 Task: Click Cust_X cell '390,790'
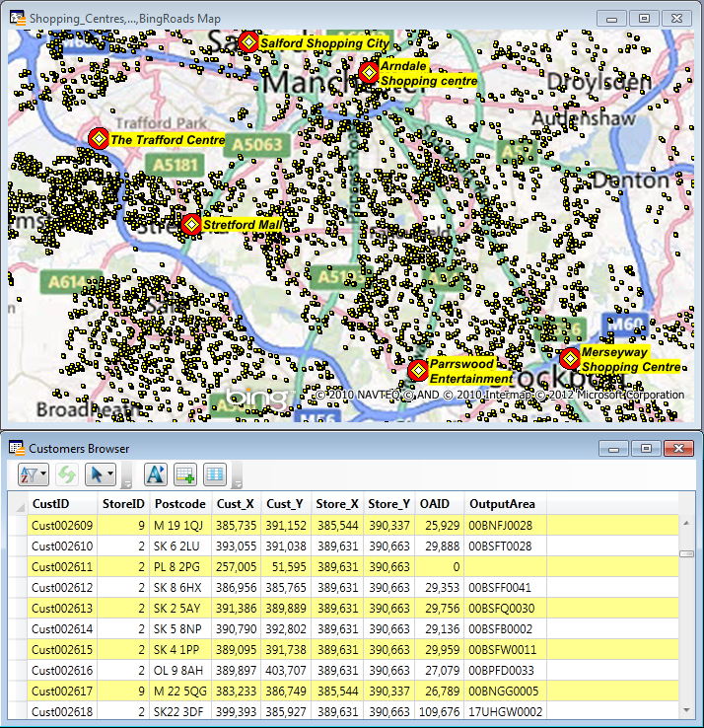click(236, 628)
